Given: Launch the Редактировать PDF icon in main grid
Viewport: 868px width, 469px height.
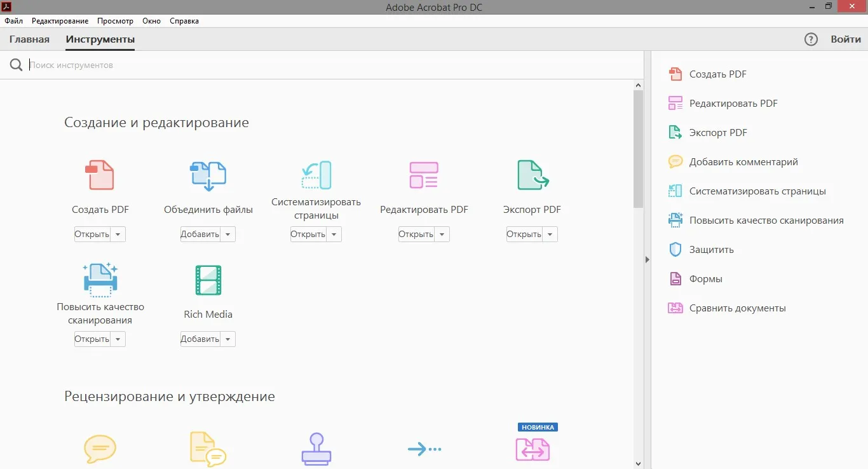Looking at the screenshot, I should 424,175.
